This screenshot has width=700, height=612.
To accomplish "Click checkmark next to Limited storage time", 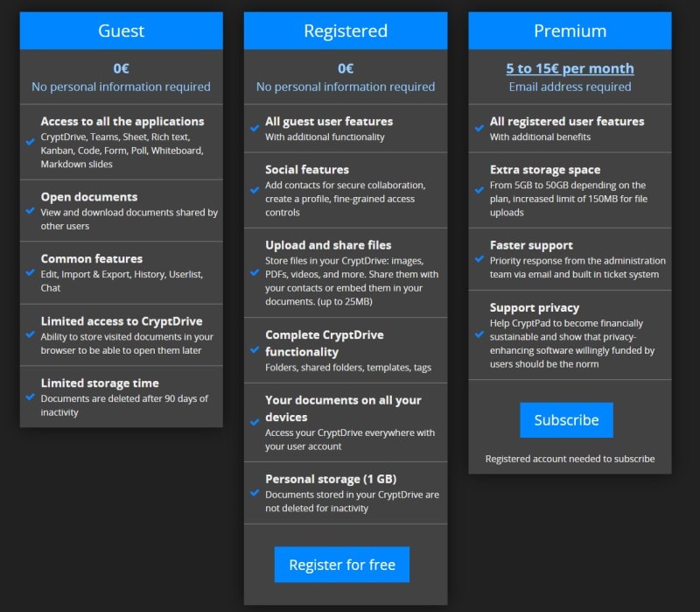I will (30, 397).
